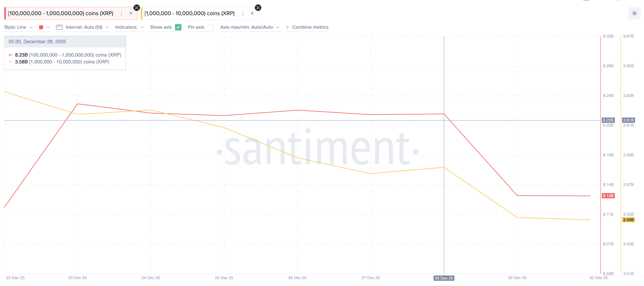Image resolution: width=644 pixels, height=286 pixels.
Task: Open the options menu on the first XRP metric card
Action: (x=122, y=13)
